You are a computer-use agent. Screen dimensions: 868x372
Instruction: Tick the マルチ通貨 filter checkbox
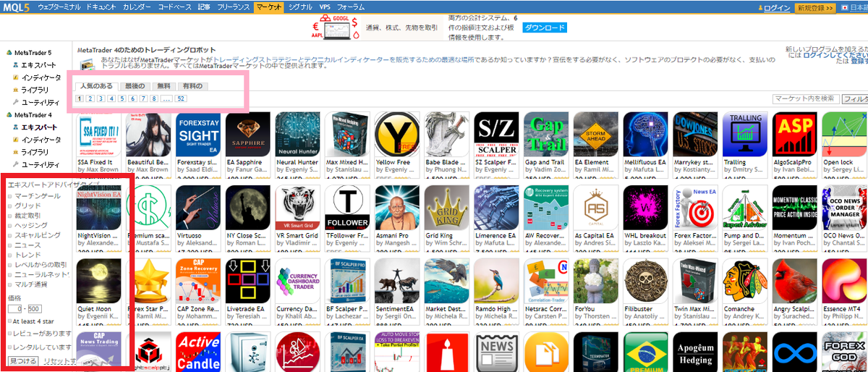tap(9, 284)
